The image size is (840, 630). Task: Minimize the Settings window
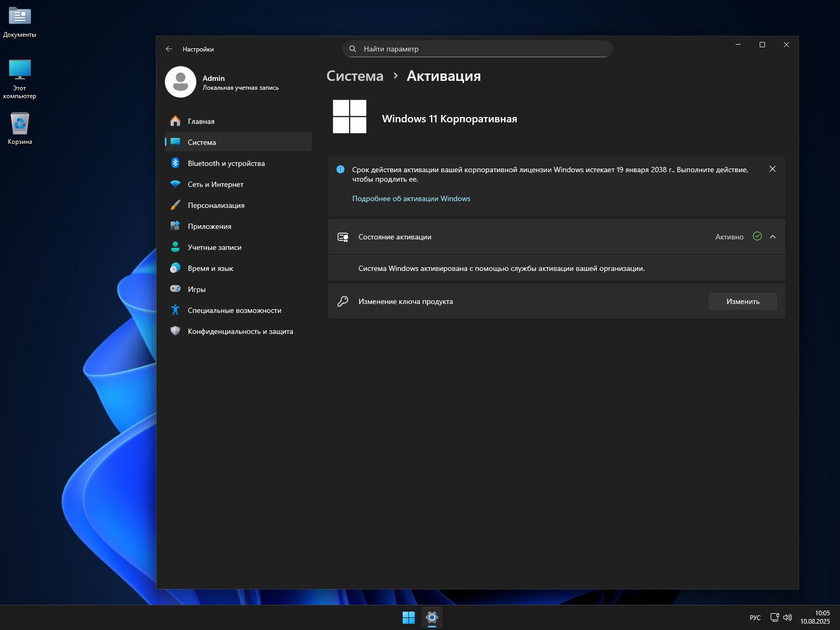click(x=738, y=45)
